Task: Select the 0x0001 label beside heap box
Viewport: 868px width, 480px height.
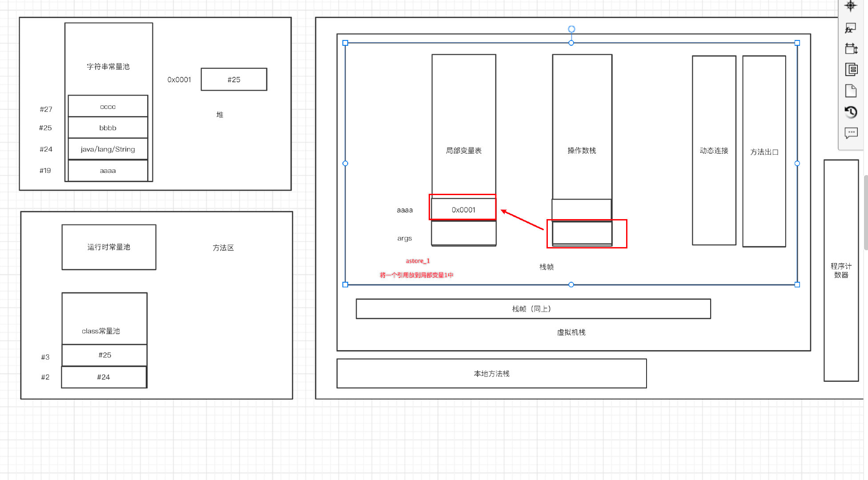Action: click(x=179, y=80)
